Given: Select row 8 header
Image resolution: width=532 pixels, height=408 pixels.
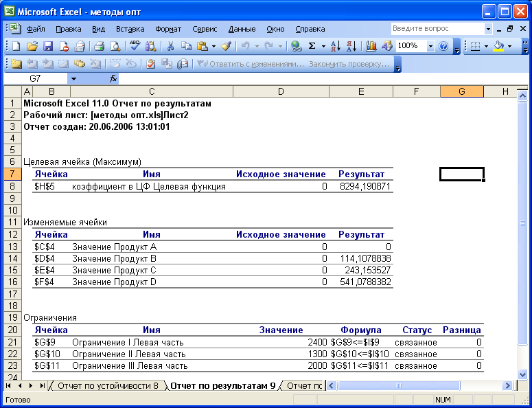Looking at the screenshot, I should coord(12,186).
